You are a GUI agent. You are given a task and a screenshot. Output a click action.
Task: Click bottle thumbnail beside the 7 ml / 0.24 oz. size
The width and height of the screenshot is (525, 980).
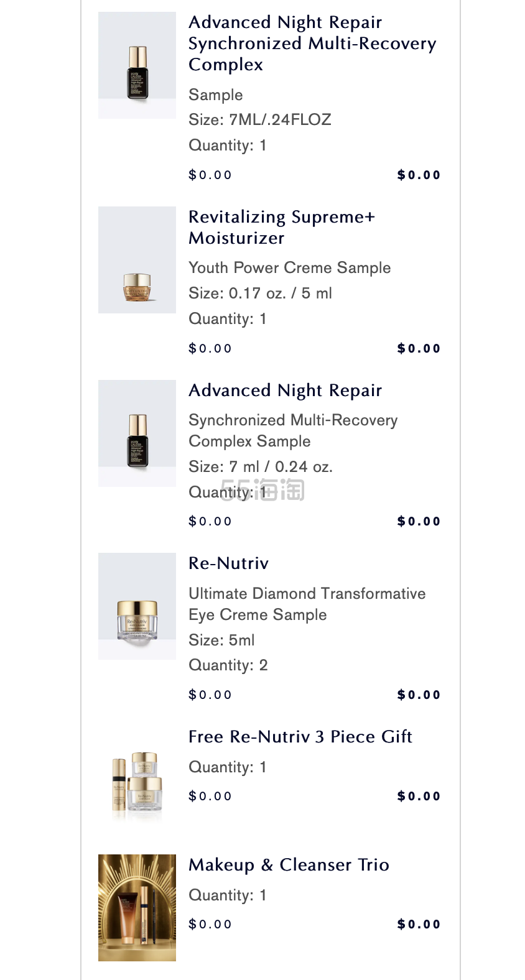(137, 433)
